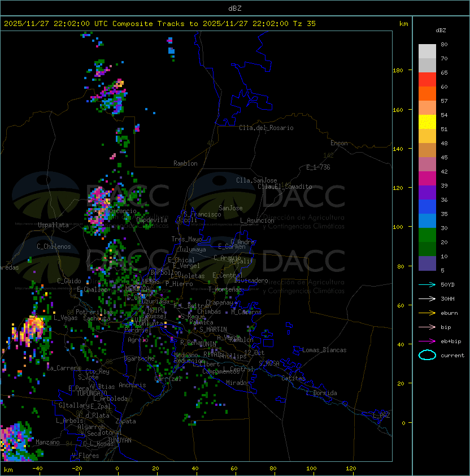Select the 65 dBZ red color swatch
Image resolution: width=470 pixels, height=476 pixels.
coord(427,80)
